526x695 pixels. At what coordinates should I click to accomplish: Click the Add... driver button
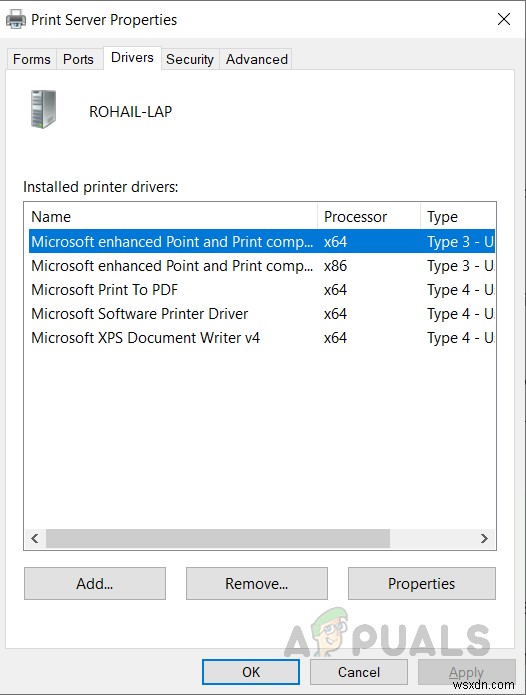point(95,583)
